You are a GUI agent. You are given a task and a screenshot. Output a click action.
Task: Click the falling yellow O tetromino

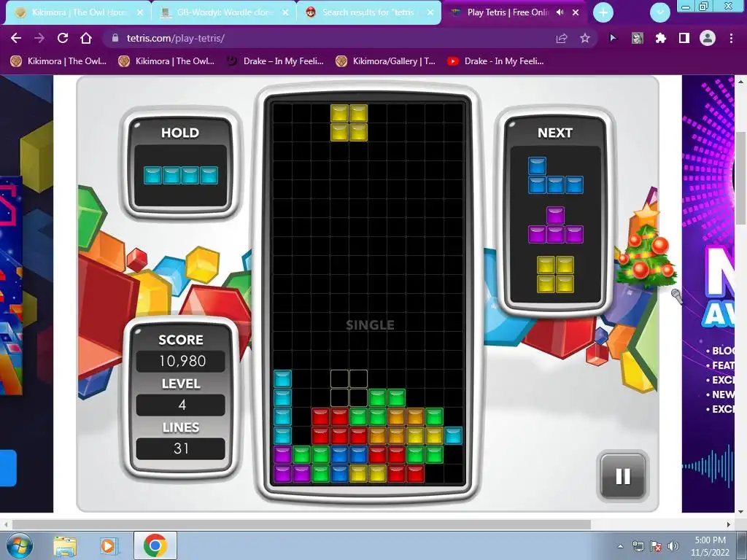(x=349, y=122)
